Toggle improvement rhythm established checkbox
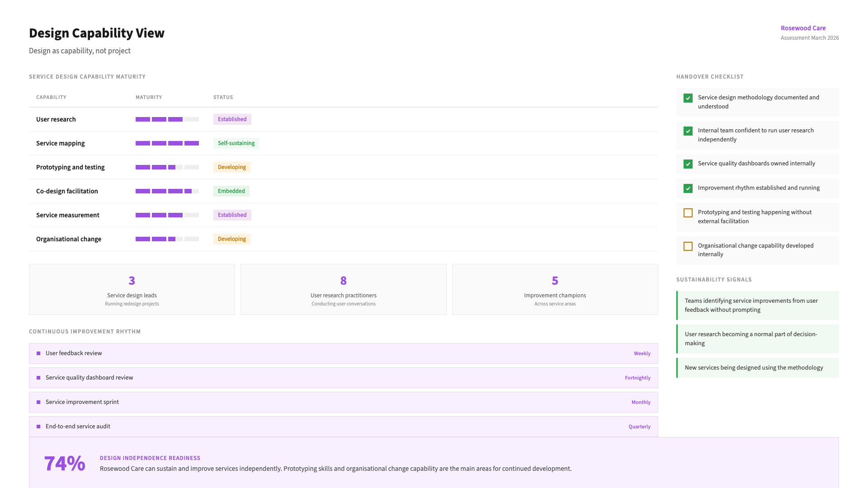Screen dimensions: 868x488 pyautogui.click(x=688, y=188)
